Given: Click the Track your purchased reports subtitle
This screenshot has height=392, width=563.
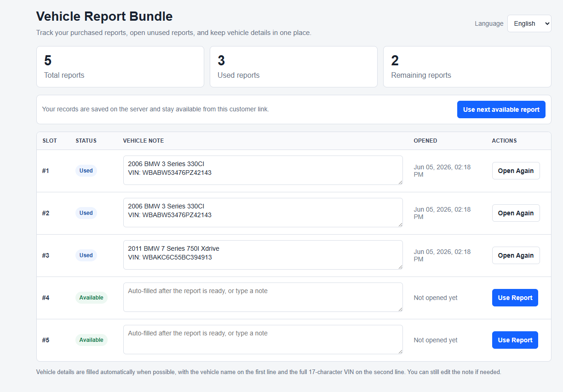Looking at the screenshot, I should (174, 33).
